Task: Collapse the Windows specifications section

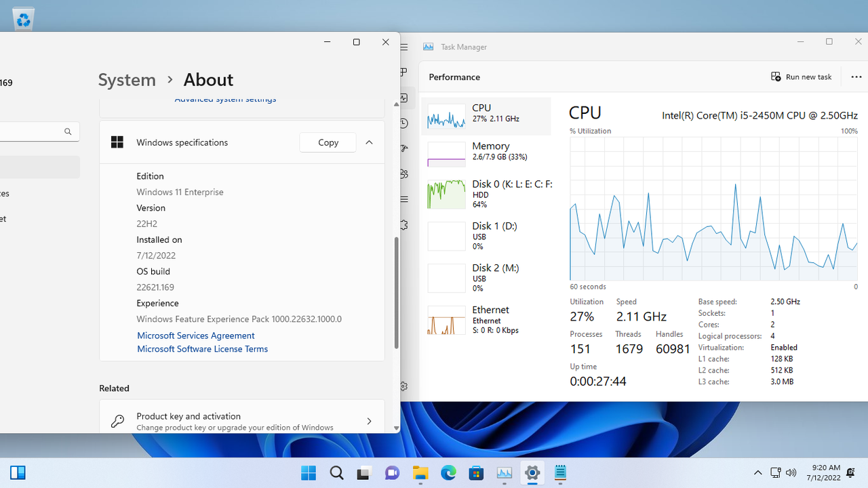Action: 369,142
